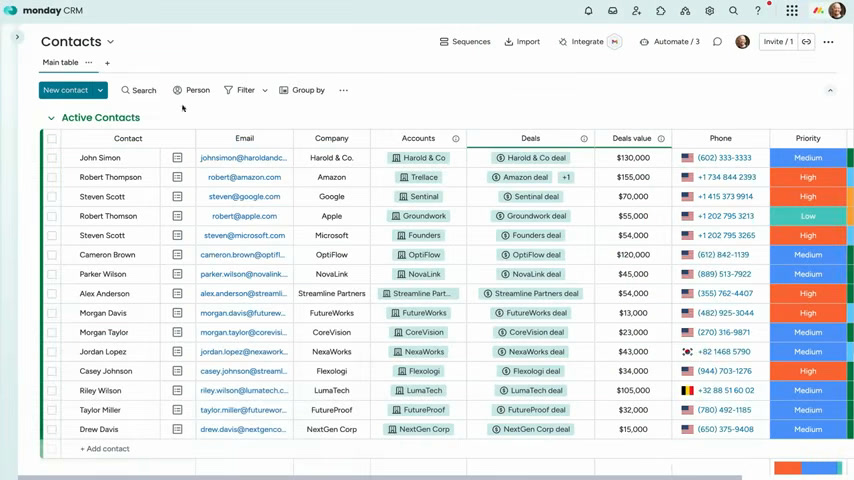This screenshot has height=480, width=854.
Task: Click the search magnifier in top bar
Action: (x=734, y=10)
